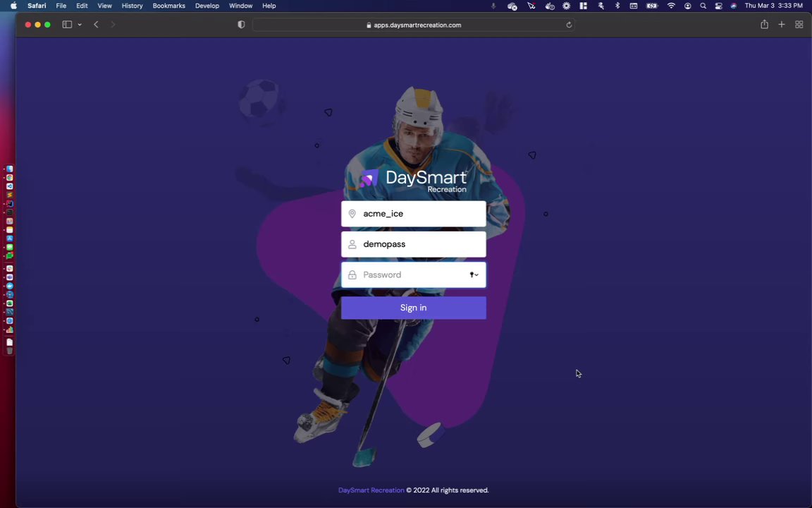Open the privacy report shield icon
The width and height of the screenshot is (812, 508).
(x=241, y=25)
